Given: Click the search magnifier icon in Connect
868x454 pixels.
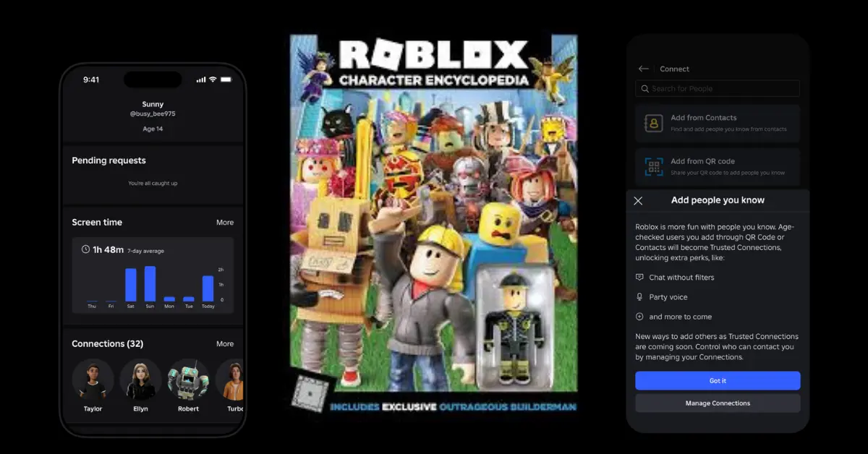Looking at the screenshot, I should (x=644, y=88).
